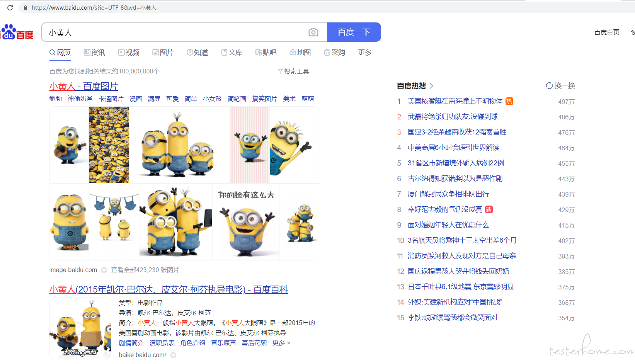Click the 萌萌 tag link

coord(308,99)
